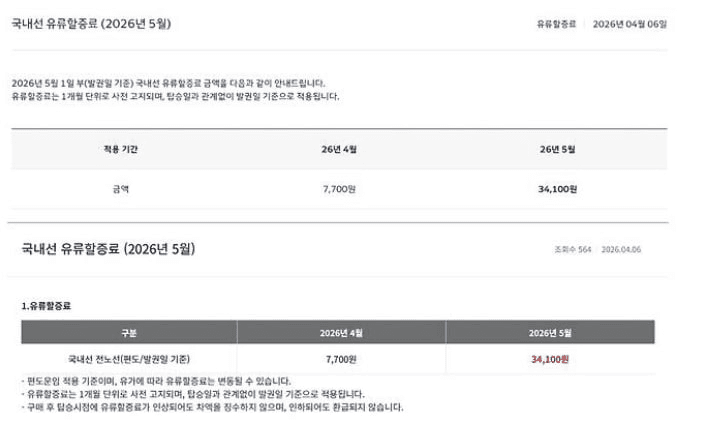Click the post date 2026년 04월 06일
The width and height of the screenshot is (718, 428).
tap(630, 23)
